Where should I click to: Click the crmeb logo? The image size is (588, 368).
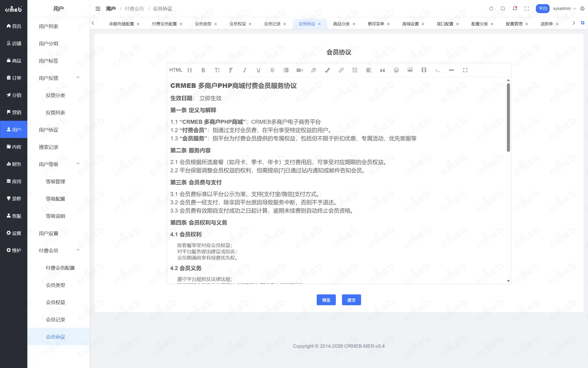click(x=14, y=9)
